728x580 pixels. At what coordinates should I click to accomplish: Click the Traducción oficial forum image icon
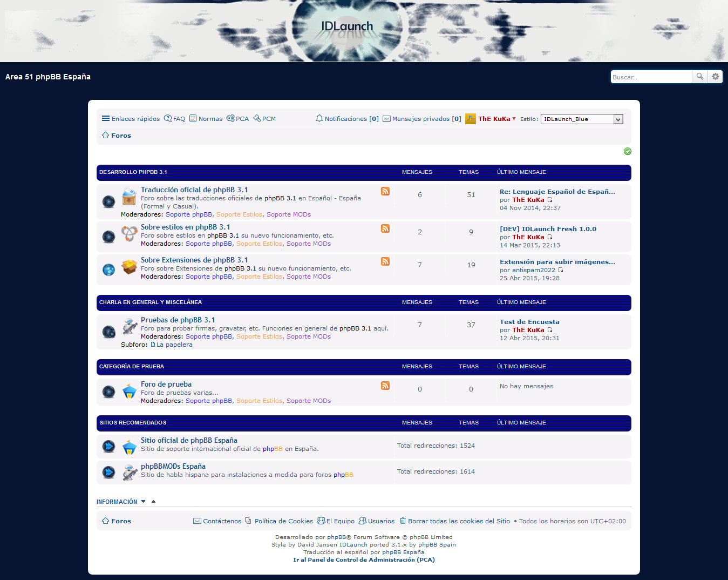coord(129,197)
